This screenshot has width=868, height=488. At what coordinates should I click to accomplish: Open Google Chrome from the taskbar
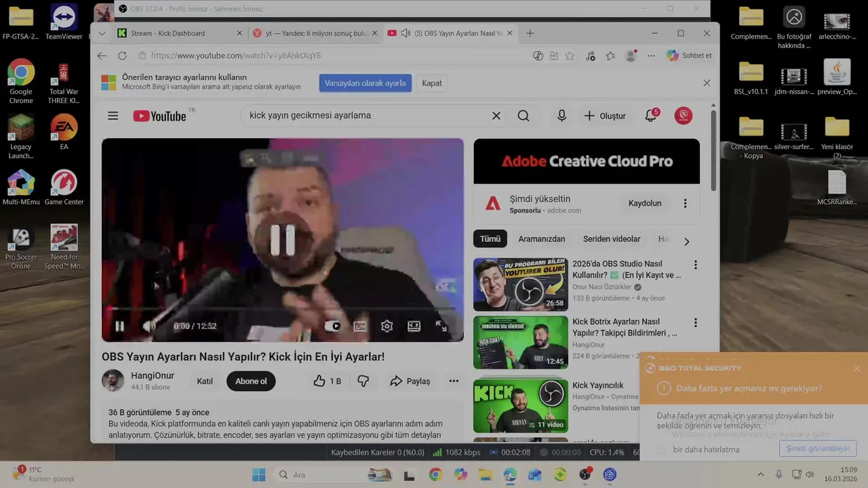tap(435, 474)
